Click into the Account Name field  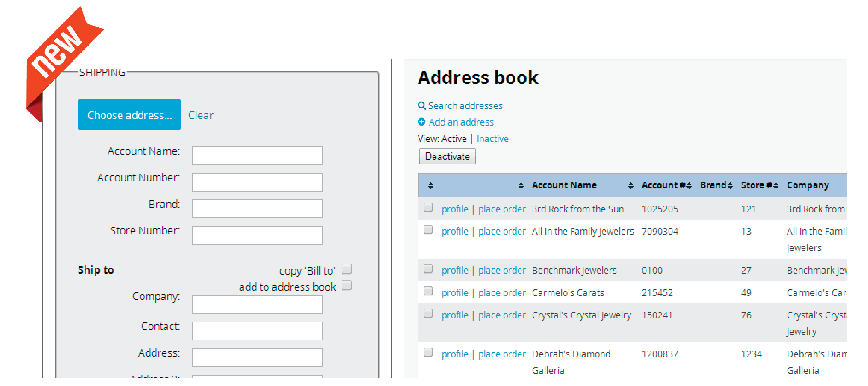click(x=257, y=156)
